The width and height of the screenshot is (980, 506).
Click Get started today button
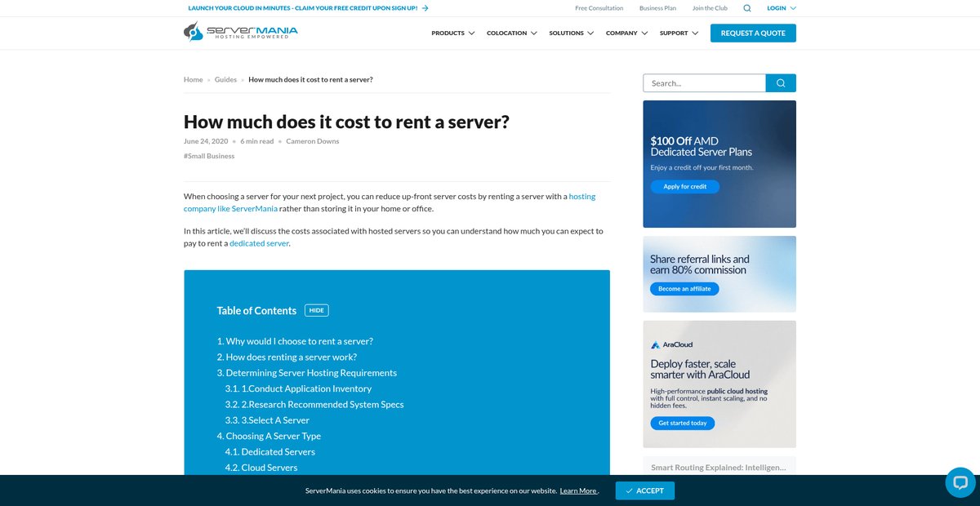tap(682, 423)
